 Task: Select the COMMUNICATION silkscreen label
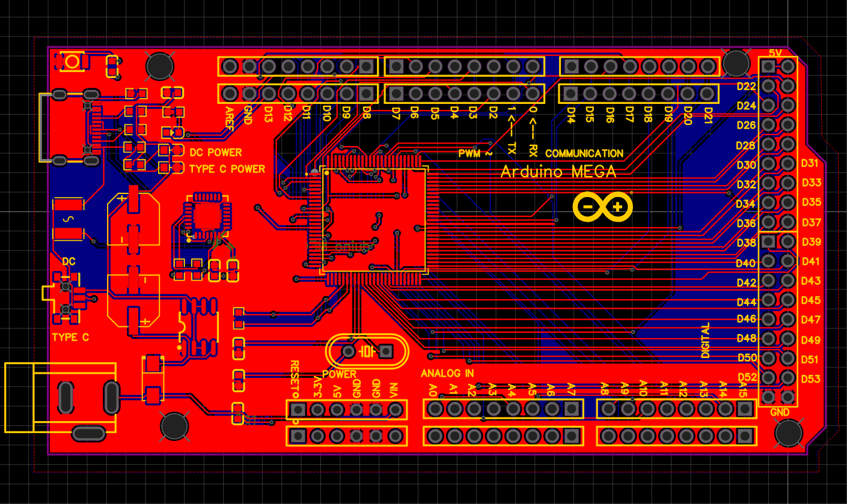pos(584,152)
